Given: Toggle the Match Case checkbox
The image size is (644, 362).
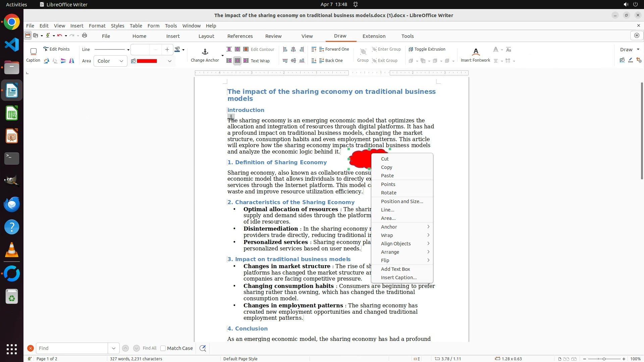Looking at the screenshot, I should point(163,348).
